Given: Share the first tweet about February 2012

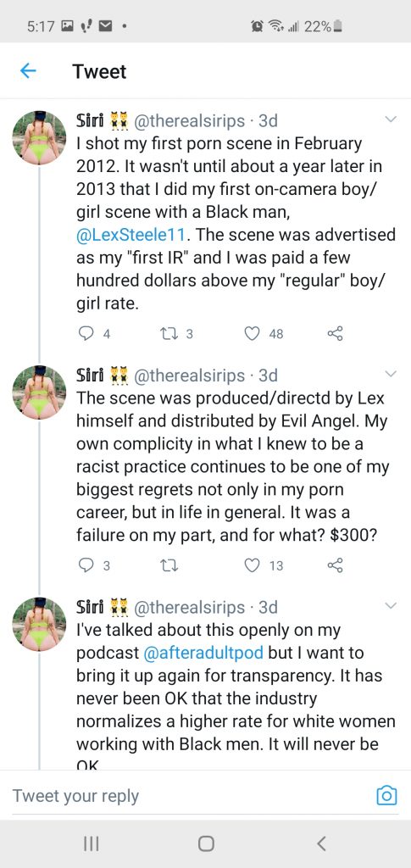Looking at the screenshot, I should [336, 333].
